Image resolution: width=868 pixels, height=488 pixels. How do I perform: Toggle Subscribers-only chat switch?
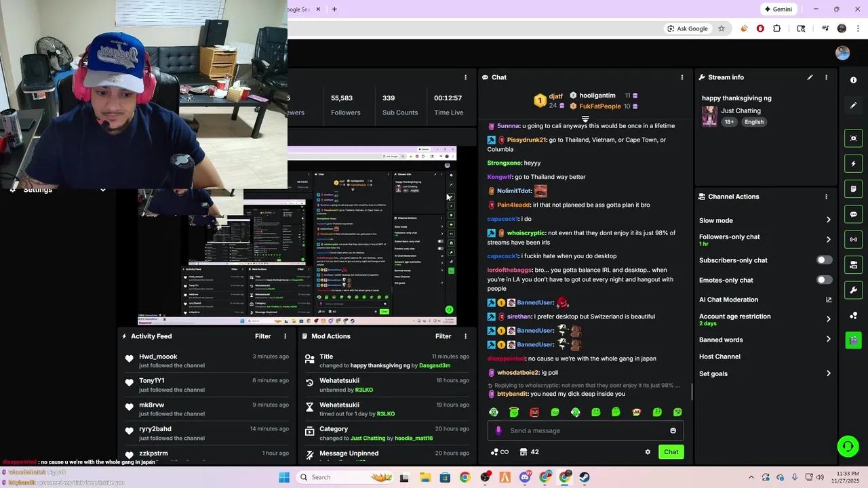[824, 260]
